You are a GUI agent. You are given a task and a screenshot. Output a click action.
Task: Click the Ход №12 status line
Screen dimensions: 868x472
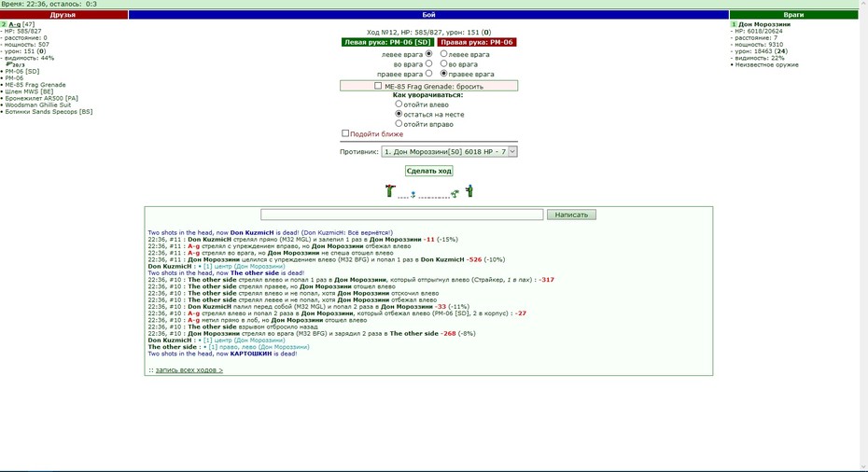[x=428, y=32]
